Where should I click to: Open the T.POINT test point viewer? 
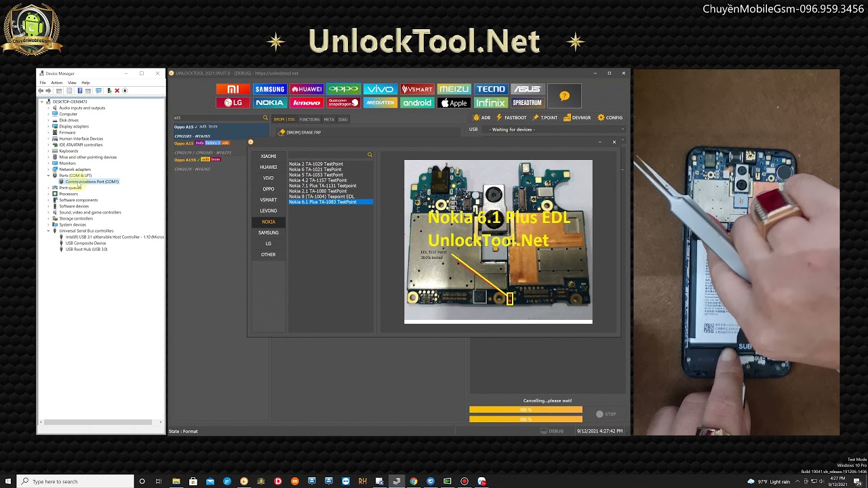pyautogui.click(x=545, y=118)
